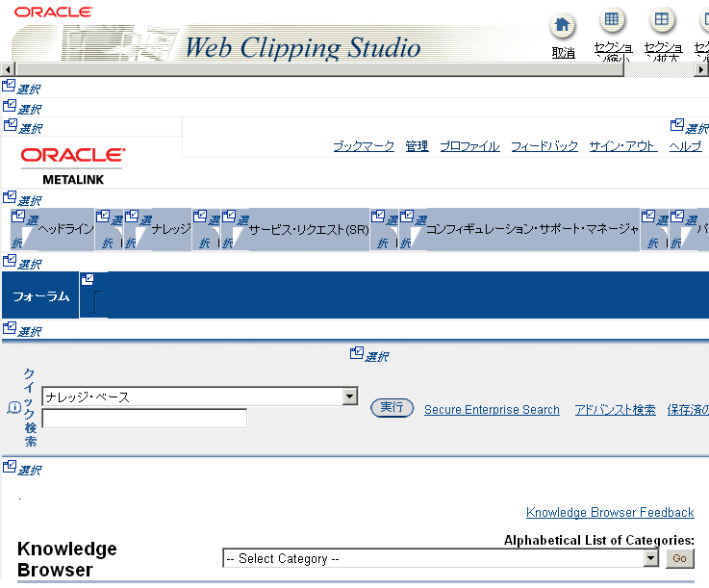Open the アドバンスト検索 link
The image size is (709, 588).
click(x=615, y=410)
